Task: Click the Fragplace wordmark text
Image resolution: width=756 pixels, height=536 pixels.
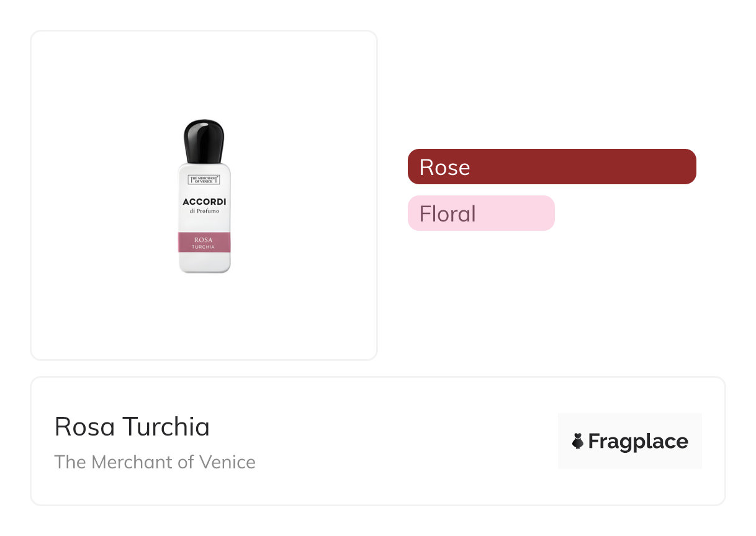Action: coord(637,441)
